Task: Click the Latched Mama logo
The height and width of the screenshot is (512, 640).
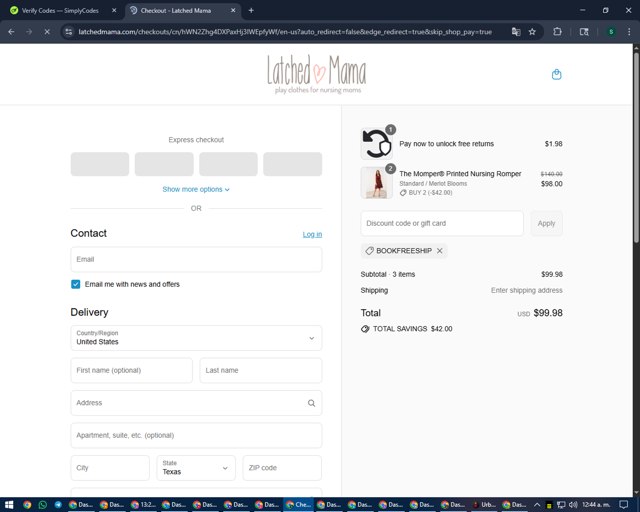Action: click(317, 74)
